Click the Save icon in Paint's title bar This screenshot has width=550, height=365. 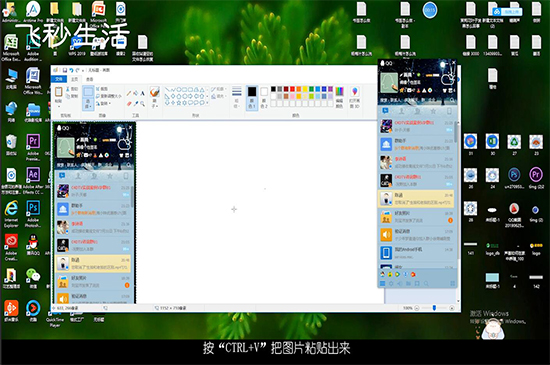(65, 70)
